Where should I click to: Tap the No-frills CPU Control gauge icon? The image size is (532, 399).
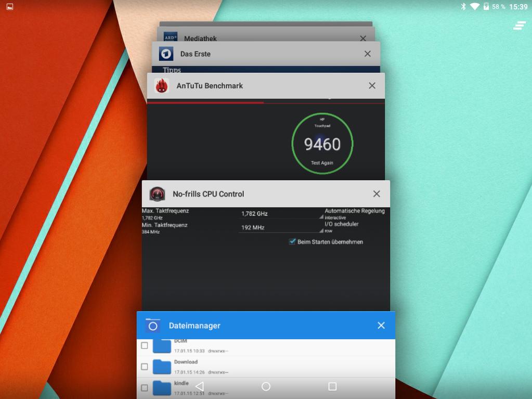157,194
